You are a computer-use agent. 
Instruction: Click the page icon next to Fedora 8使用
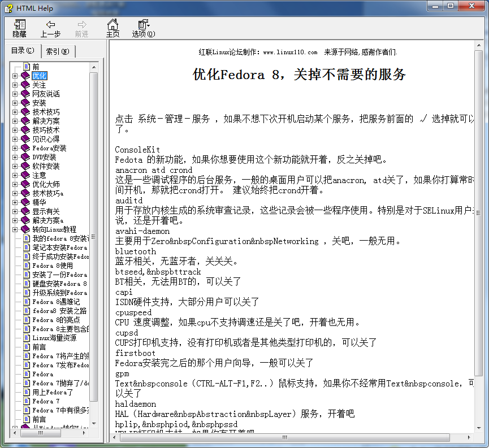[26, 266]
